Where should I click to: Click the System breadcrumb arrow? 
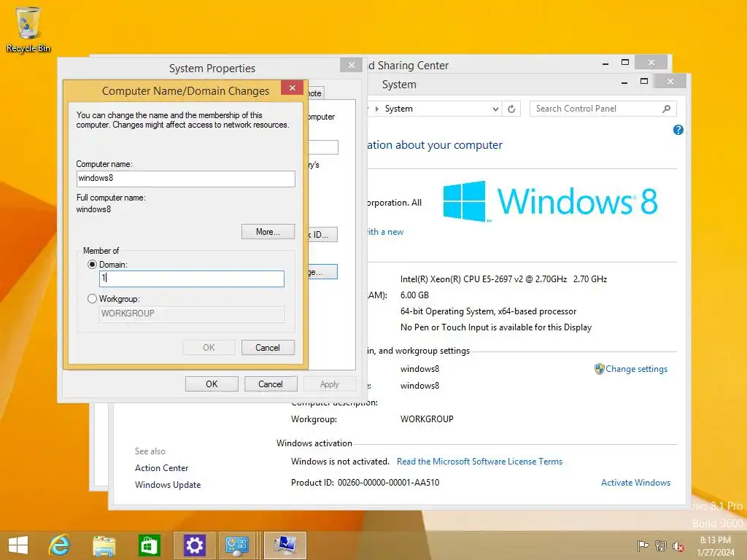(377, 109)
